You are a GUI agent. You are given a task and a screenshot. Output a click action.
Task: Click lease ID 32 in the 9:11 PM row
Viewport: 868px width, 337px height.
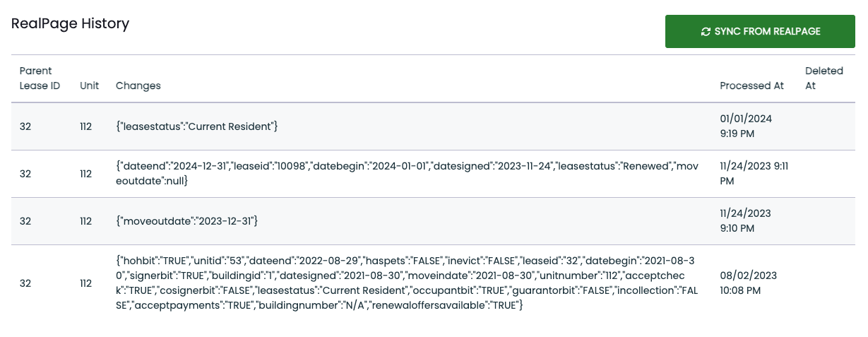click(x=25, y=174)
